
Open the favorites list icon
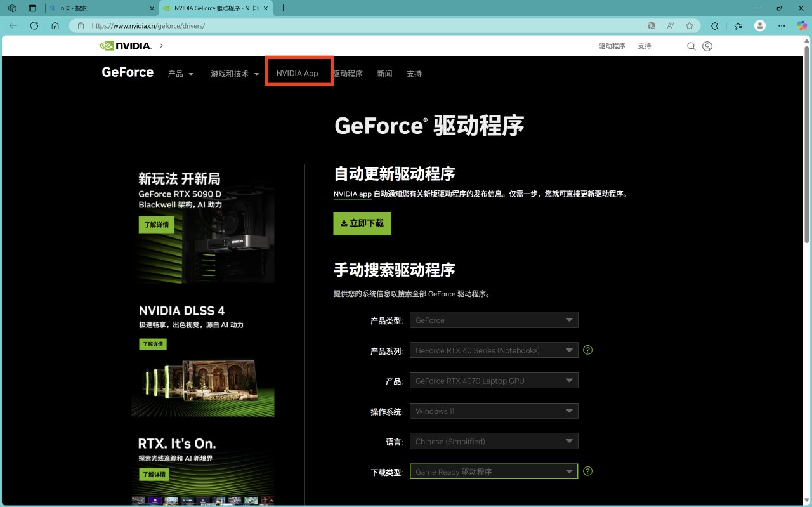click(x=738, y=26)
